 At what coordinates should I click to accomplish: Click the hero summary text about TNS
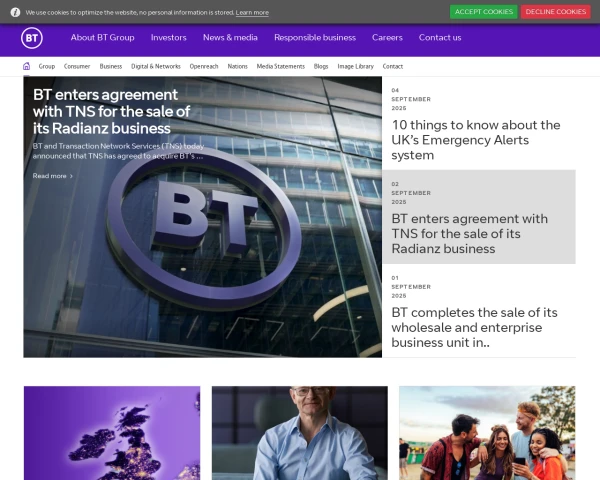118,151
